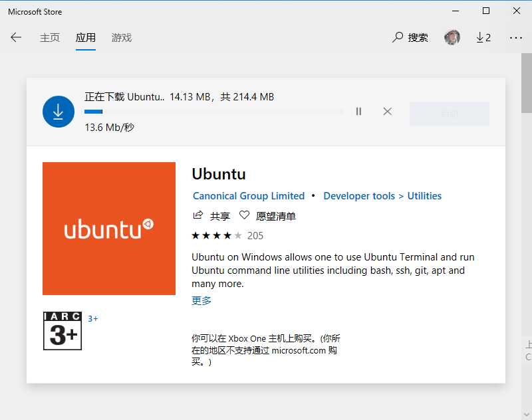Open the Canonical Group Limited publisher link
Viewport: 532px width, 420px height.
tap(249, 196)
